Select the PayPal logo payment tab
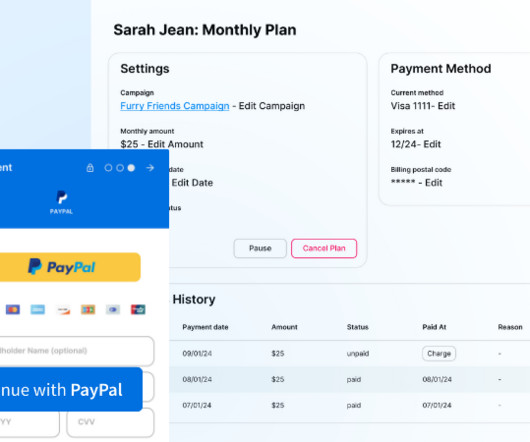530x442 pixels. [61, 202]
